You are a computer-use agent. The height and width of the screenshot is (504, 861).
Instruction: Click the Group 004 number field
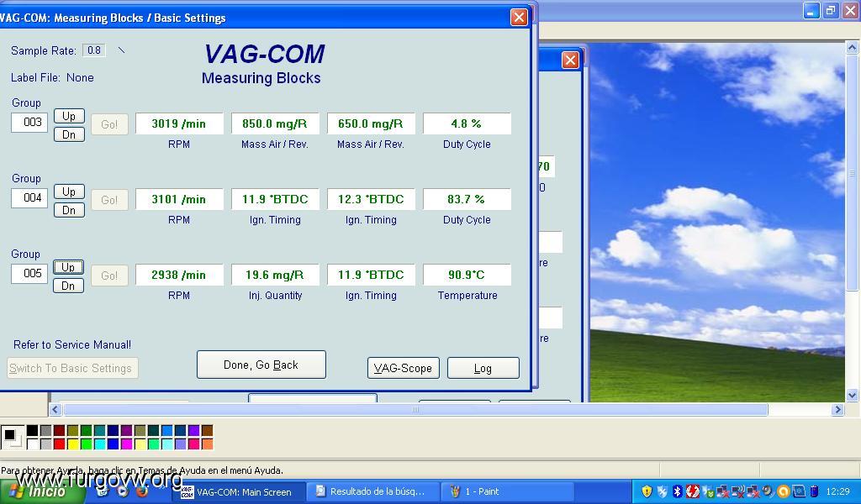(29, 198)
